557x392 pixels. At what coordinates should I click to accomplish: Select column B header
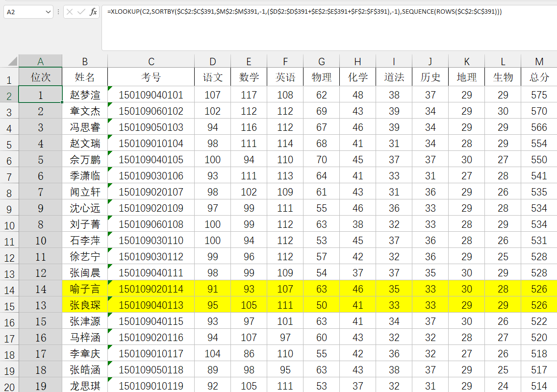tap(85, 61)
